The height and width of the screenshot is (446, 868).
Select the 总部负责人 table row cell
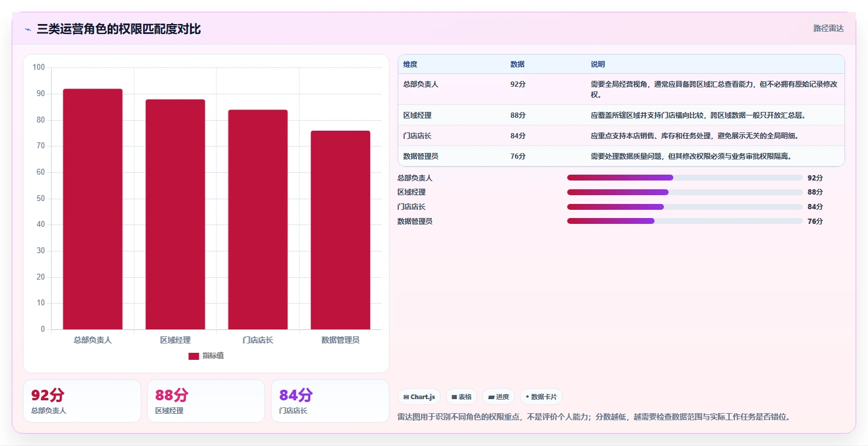click(x=421, y=84)
